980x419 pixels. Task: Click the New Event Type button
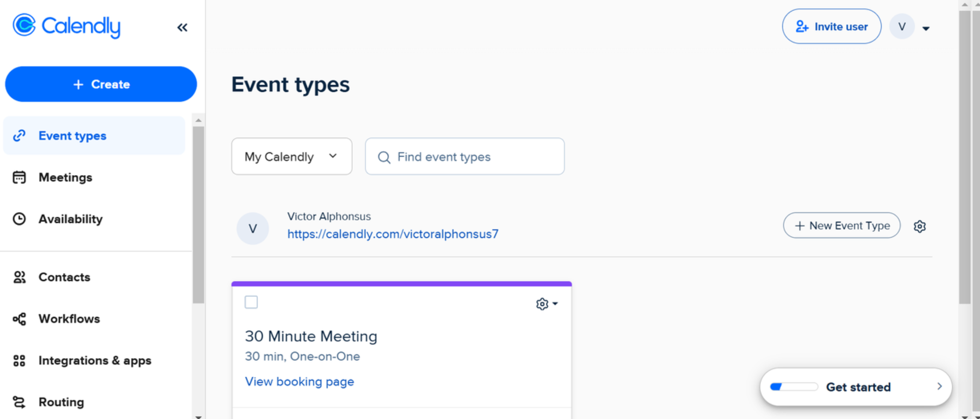click(x=841, y=225)
